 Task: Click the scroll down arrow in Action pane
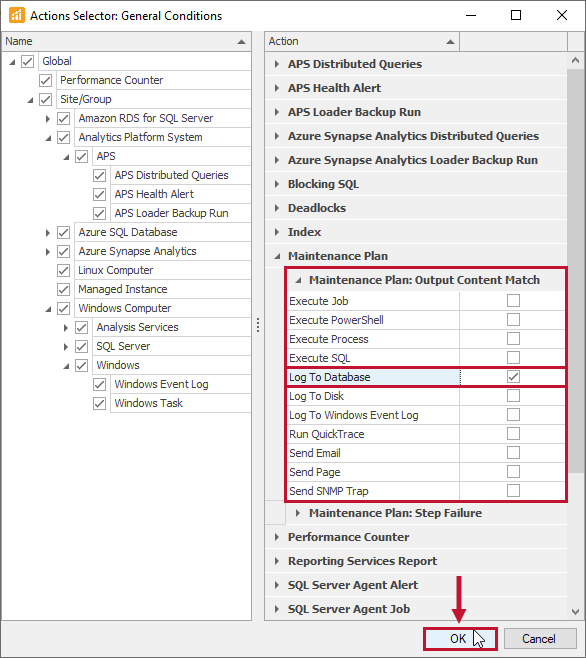point(576,612)
